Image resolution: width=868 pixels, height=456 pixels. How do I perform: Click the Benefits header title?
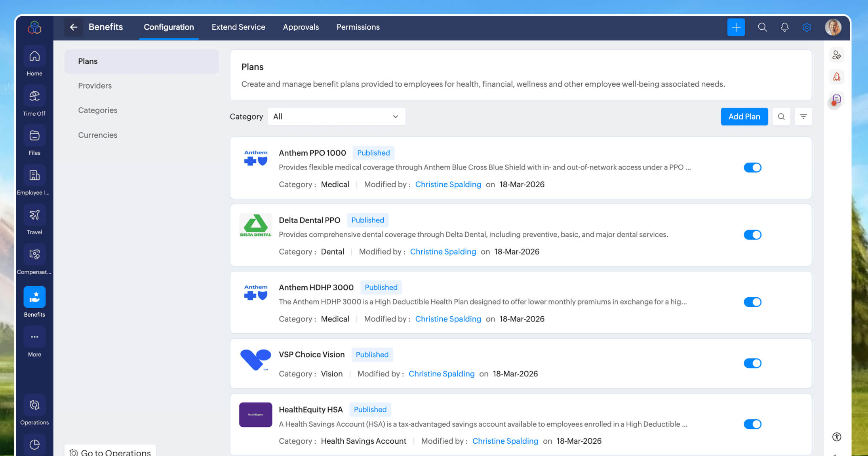pos(106,27)
